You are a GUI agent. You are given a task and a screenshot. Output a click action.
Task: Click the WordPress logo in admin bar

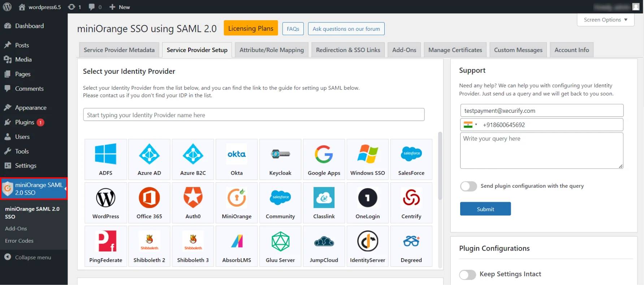[x=7, y=7]
